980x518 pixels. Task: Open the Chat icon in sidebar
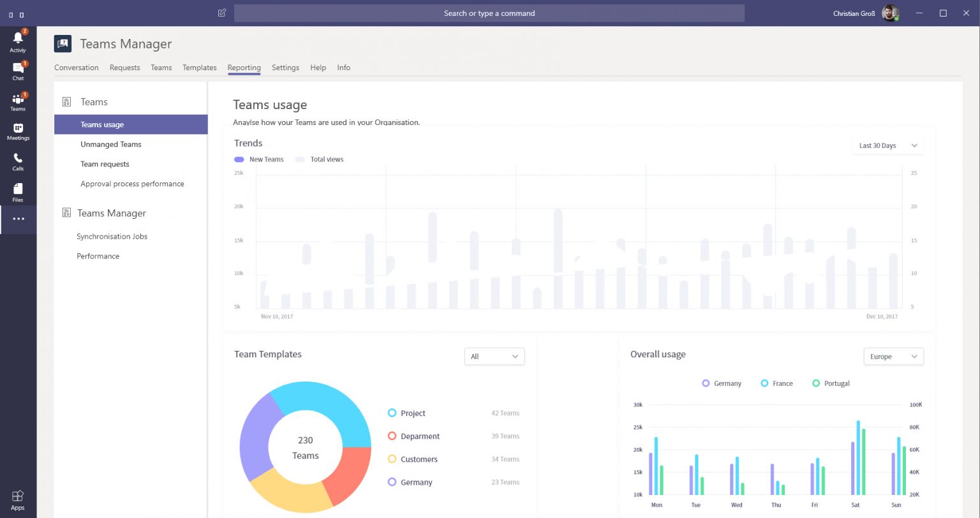point(18,70)
